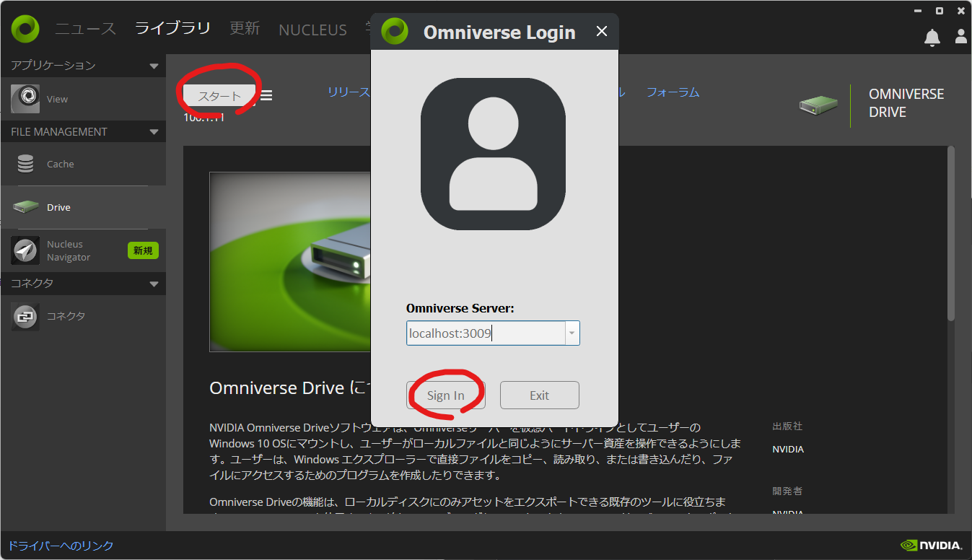
Task: Click the NVIDIA logo in footer
Action: coord(931,546)
